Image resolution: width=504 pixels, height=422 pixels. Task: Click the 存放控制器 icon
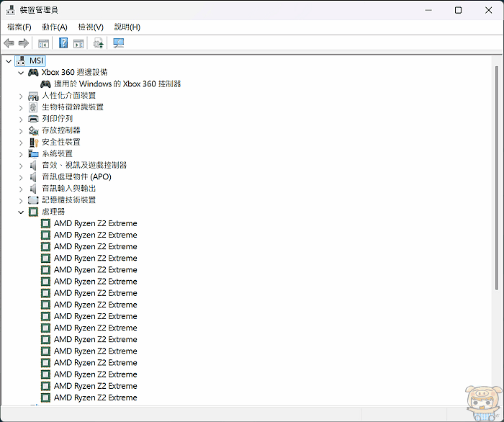point(33,130)
